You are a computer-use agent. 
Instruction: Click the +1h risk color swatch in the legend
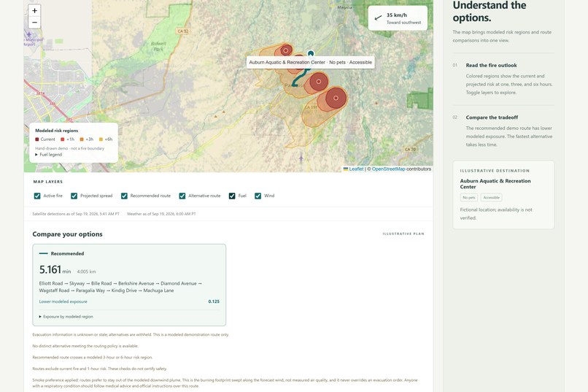tap(63, 139)
